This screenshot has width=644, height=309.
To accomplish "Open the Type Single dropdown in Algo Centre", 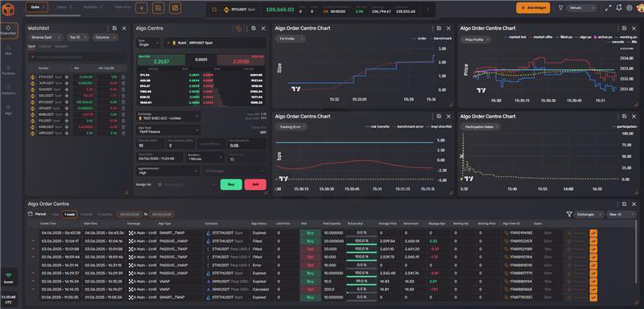I will [x=148, y=43].
